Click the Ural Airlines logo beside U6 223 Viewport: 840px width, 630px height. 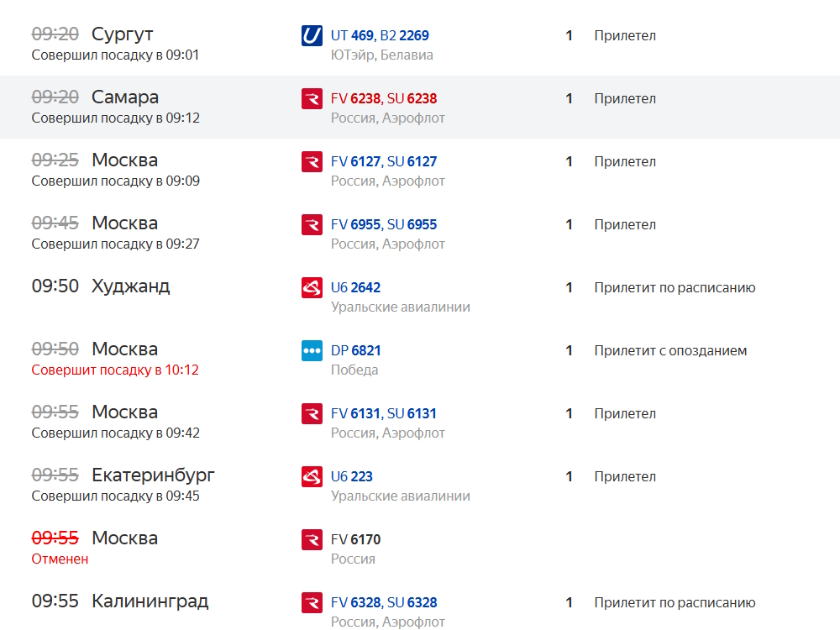coord(312,477)
